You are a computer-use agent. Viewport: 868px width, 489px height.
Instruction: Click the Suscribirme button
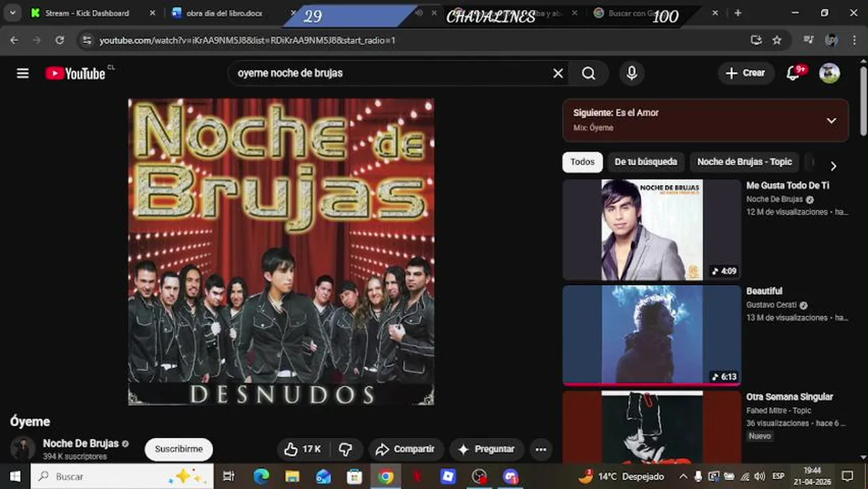click(179, 449)
